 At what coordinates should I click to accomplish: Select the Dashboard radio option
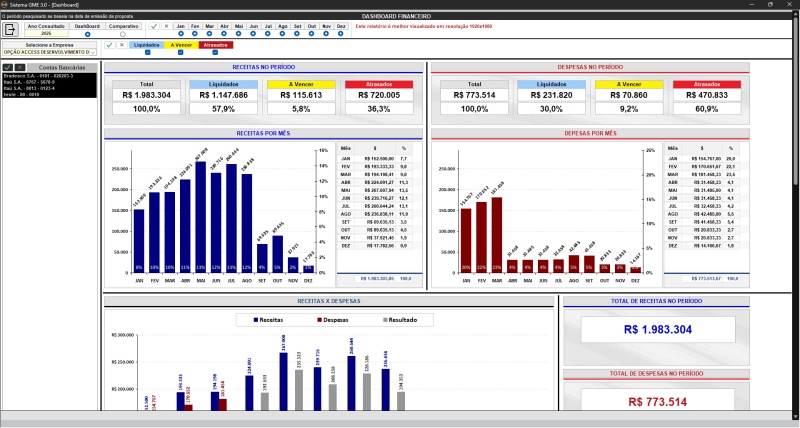[x=88, y=33]
